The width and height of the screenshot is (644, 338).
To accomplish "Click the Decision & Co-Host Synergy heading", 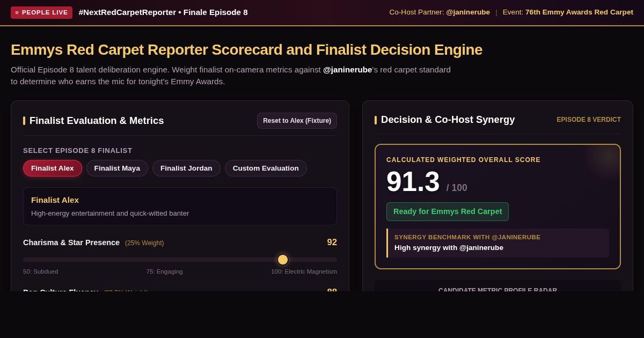I will click(448, 120).
